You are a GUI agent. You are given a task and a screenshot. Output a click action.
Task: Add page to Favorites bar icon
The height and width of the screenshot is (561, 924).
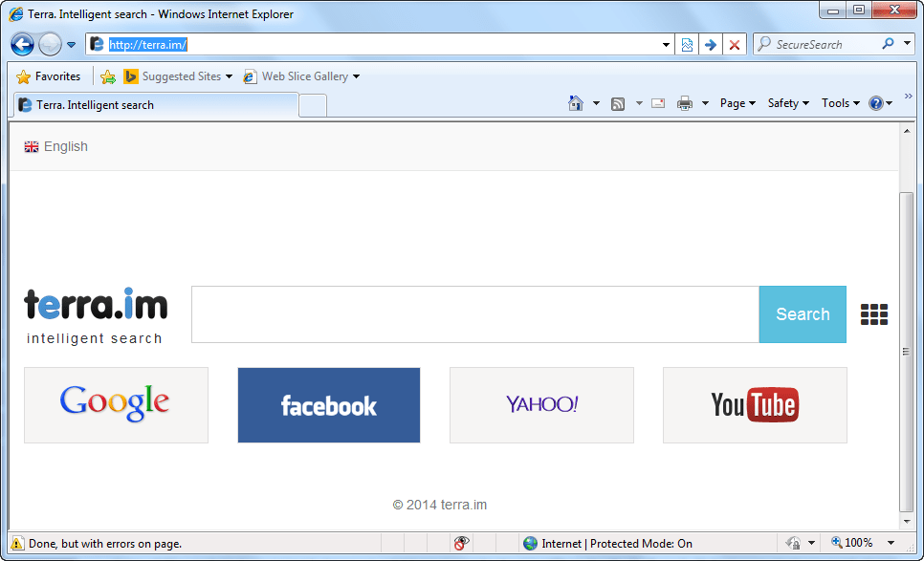tap(108, 76)
